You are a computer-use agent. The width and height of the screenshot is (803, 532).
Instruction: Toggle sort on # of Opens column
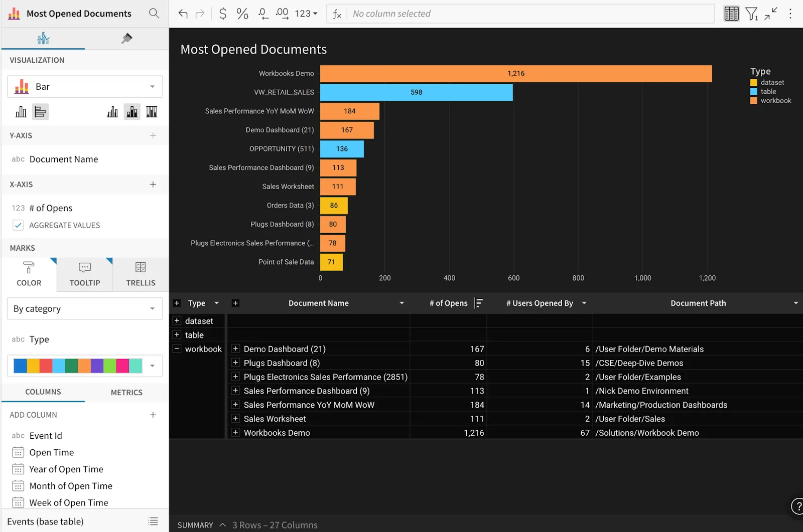coord(479,303)
